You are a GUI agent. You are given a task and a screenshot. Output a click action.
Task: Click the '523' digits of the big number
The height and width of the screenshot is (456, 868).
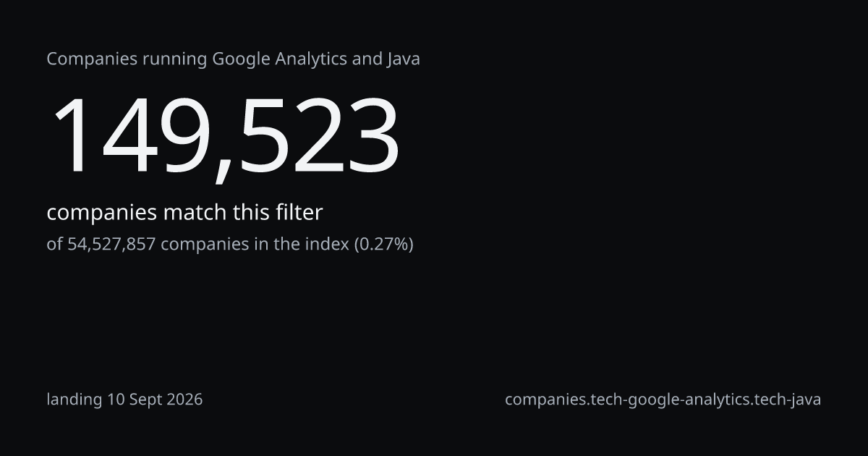pyautogui.click(x=318, y=136)
